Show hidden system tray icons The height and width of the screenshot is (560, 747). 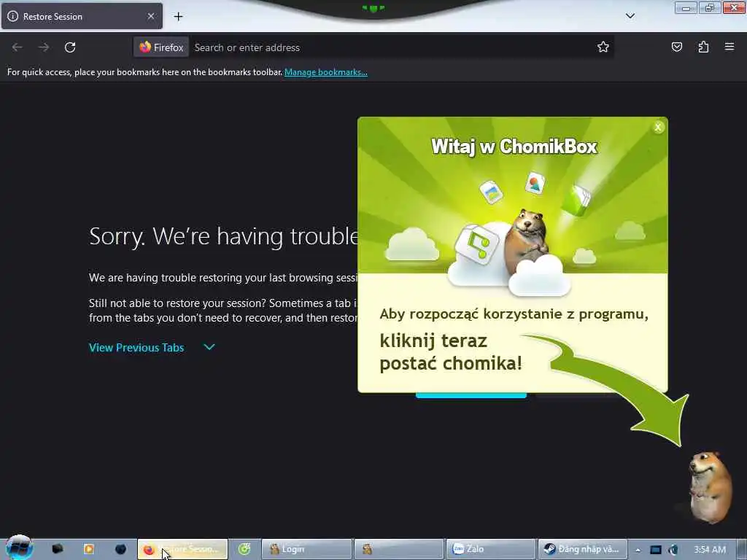[x=638, y=550]
